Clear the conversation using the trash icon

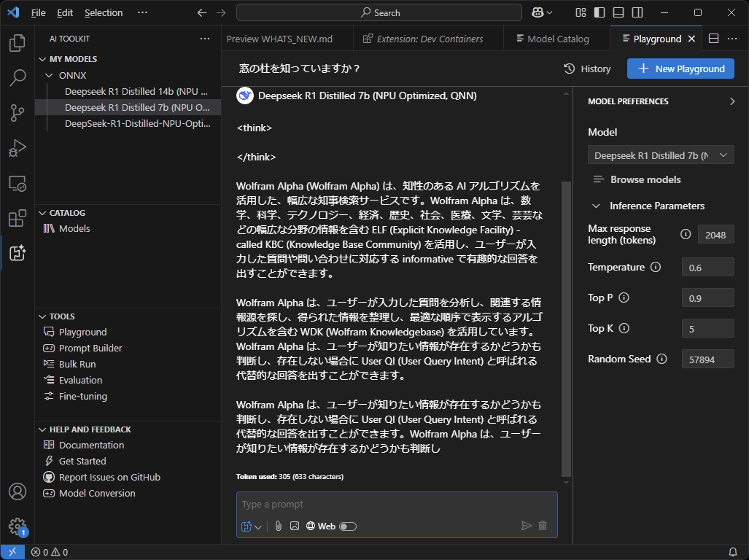point(544,526)
